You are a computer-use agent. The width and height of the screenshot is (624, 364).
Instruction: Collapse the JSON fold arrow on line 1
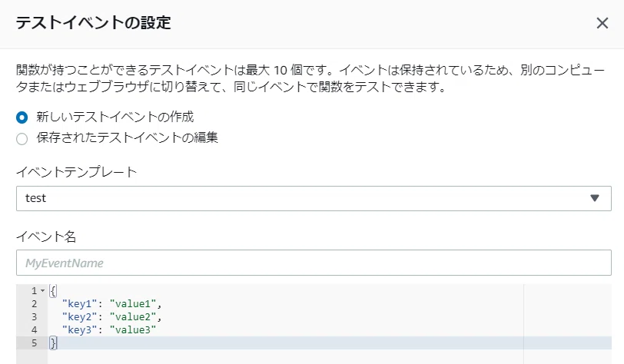click(x=42, y=290)
